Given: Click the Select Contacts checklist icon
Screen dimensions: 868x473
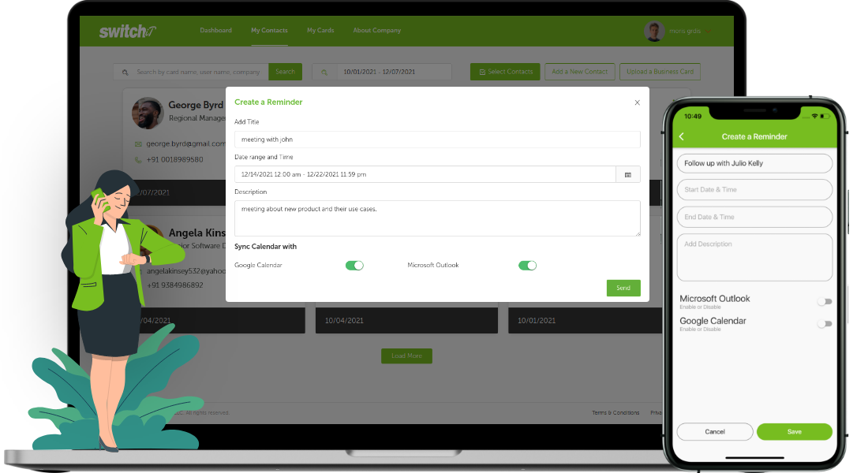Looking at the screenshot, I should (x=482, y=71).
